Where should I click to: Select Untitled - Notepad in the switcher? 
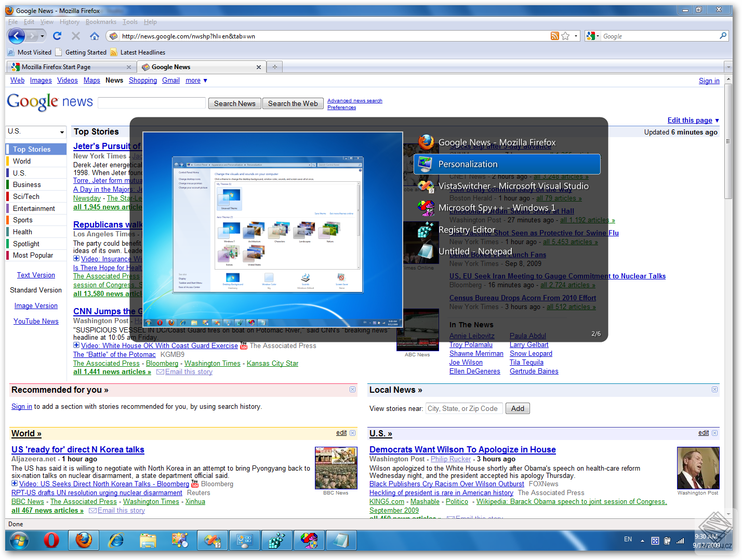pos(507,251)
